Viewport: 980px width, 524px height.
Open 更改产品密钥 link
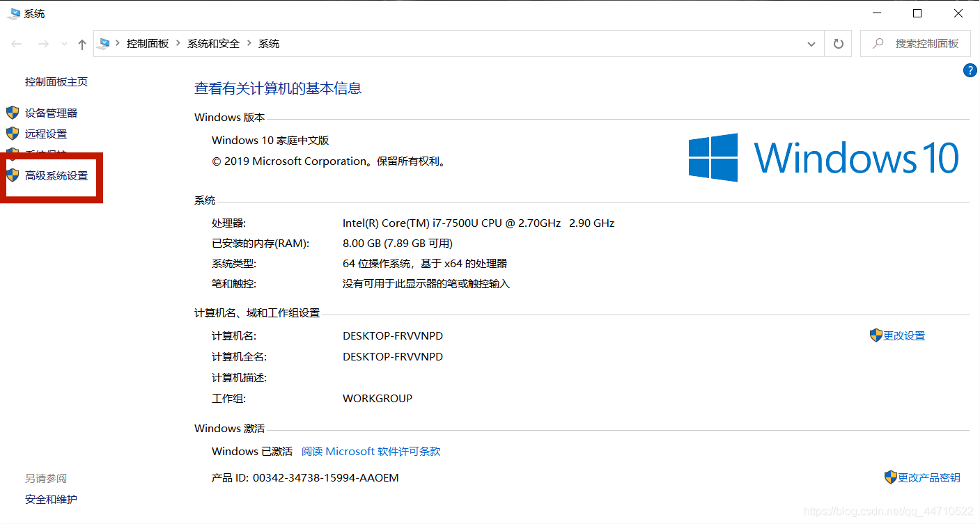tap(929, 477)
